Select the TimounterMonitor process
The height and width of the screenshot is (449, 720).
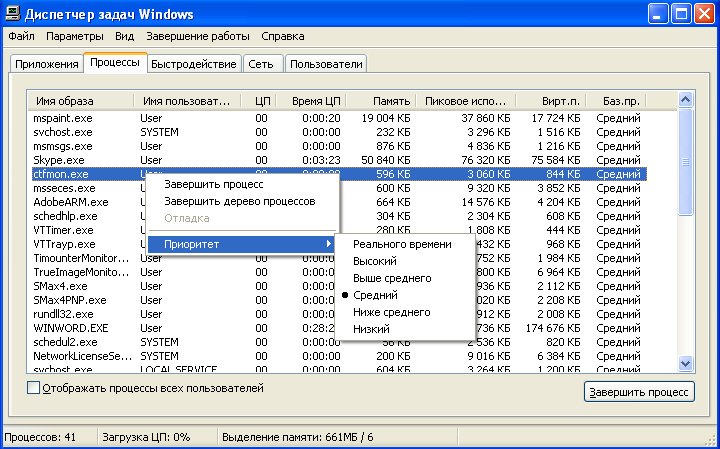(x=82, y=258)
